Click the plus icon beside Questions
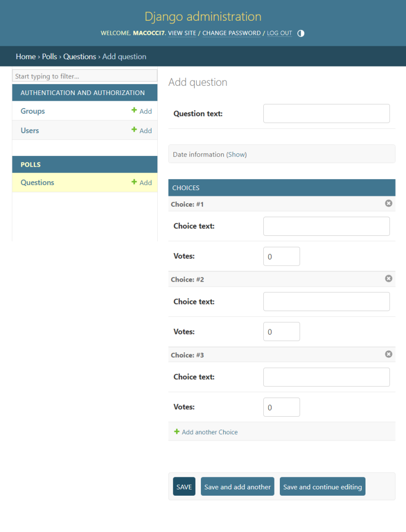 134,182
